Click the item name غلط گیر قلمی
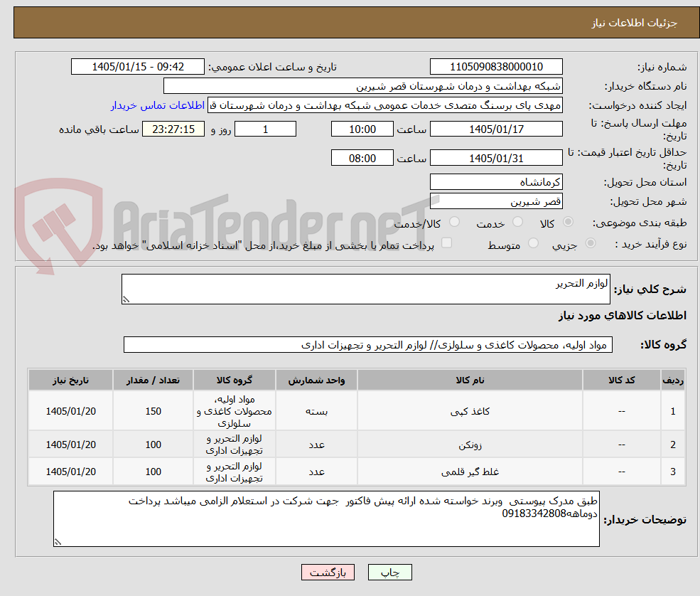This screenshot has height=596, width=700. click(470, 472)
